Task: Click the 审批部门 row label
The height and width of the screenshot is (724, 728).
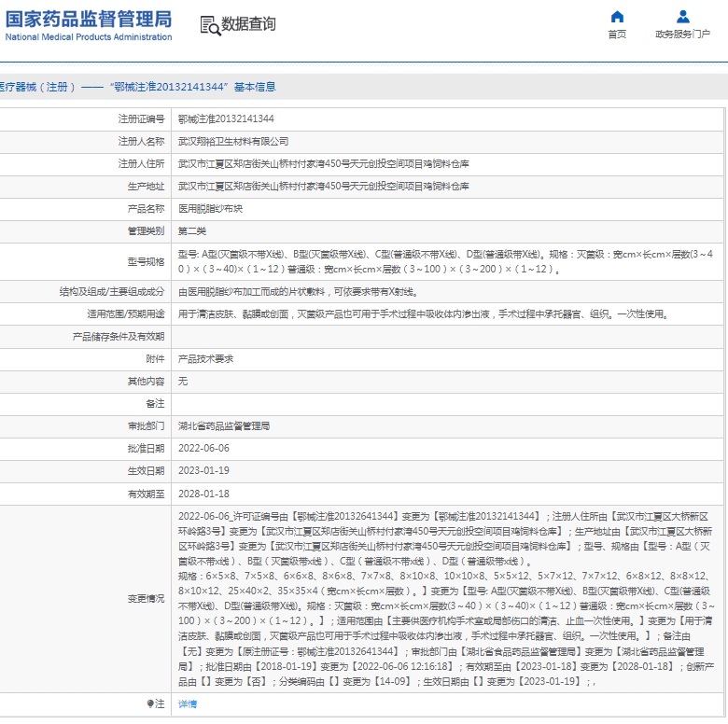Action: (146, 426)
